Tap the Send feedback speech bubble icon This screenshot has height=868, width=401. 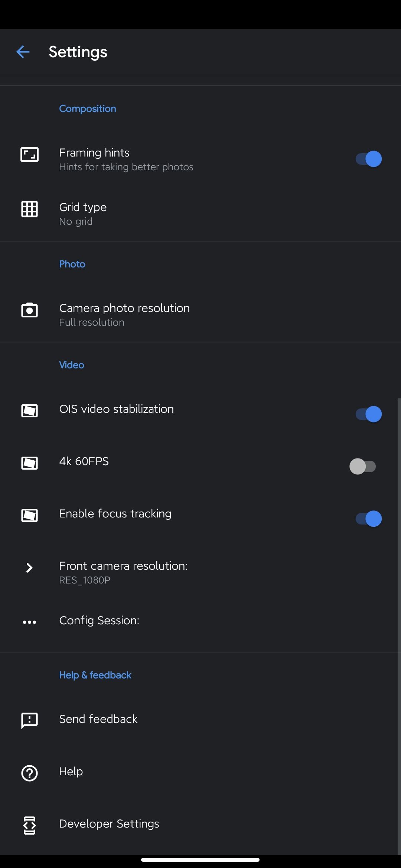tap(29, 720)
